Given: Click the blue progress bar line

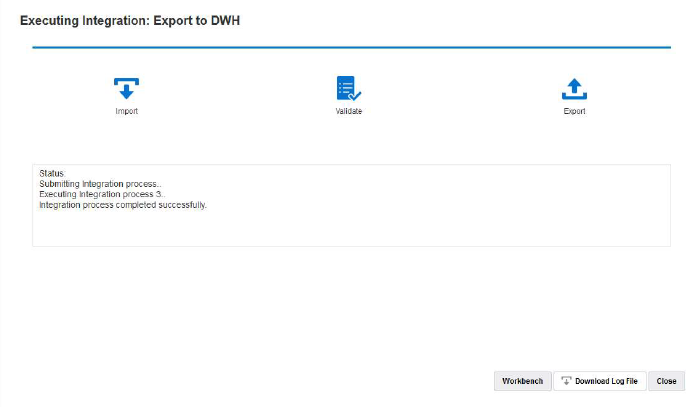Looking at the screenshot, I should [351, 47].
